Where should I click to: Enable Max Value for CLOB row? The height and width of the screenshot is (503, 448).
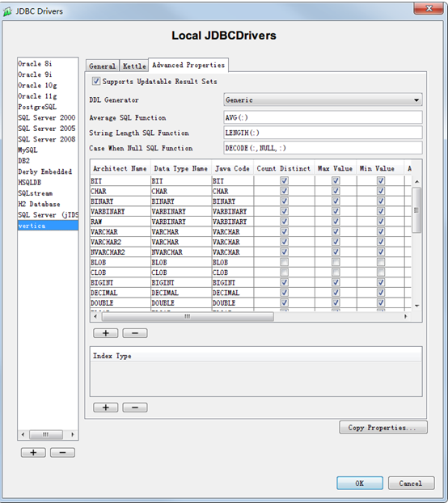tap(336, 273)
